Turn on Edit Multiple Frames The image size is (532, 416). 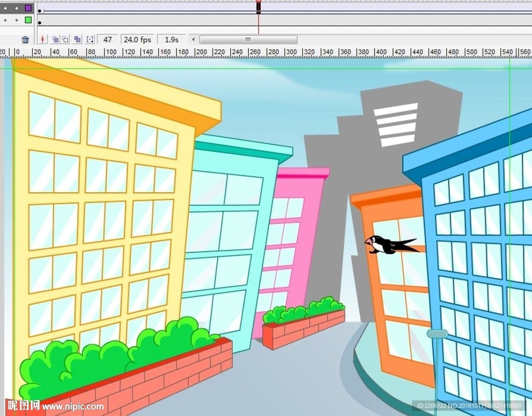(x=77, y=39)
